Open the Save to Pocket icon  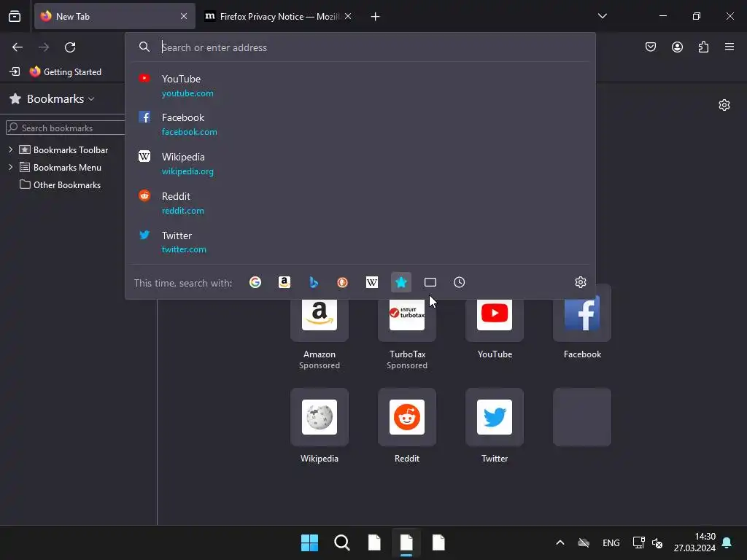[x=650, y=47]
